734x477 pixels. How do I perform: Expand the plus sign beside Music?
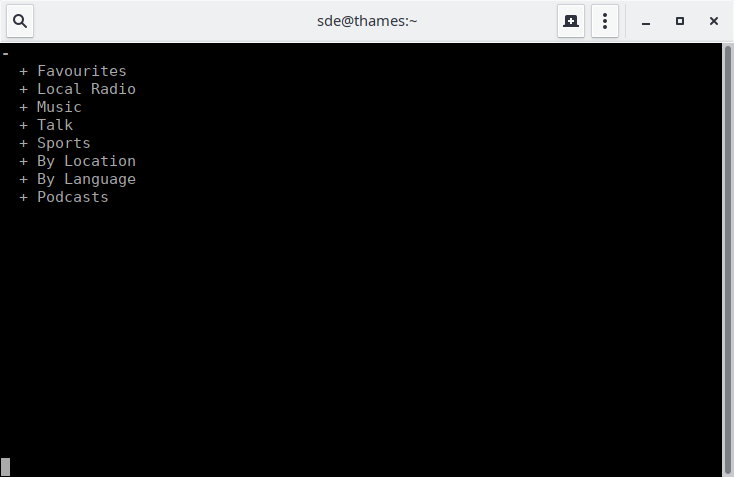click(23, 108)
